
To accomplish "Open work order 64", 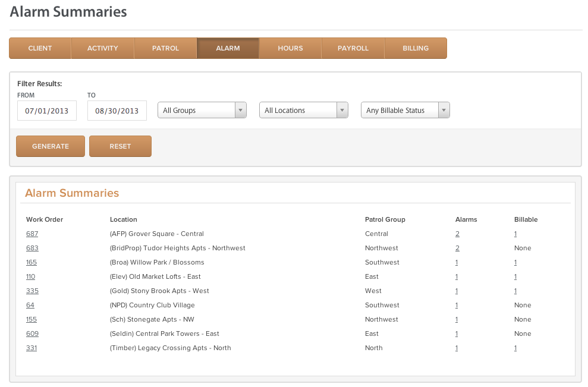I will click(30, 305).
